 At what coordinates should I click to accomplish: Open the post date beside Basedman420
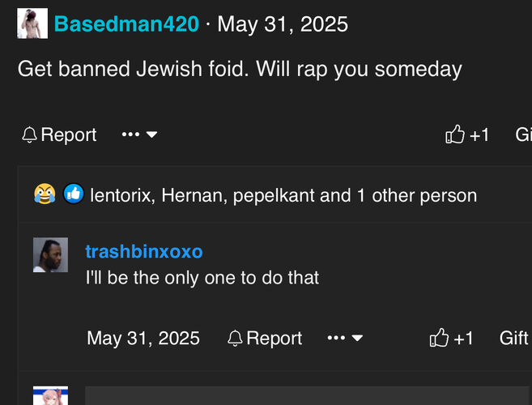pos(283,24)
